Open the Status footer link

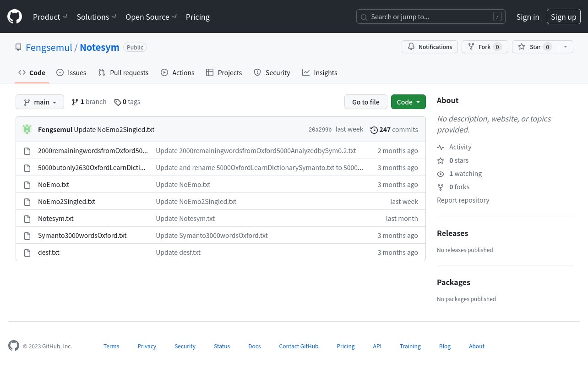(222, 346)
